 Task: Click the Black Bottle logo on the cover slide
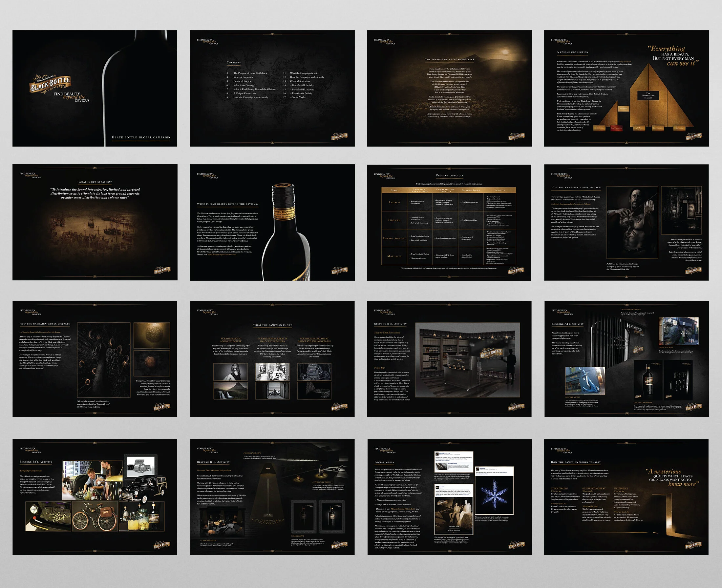coord(50,84)
